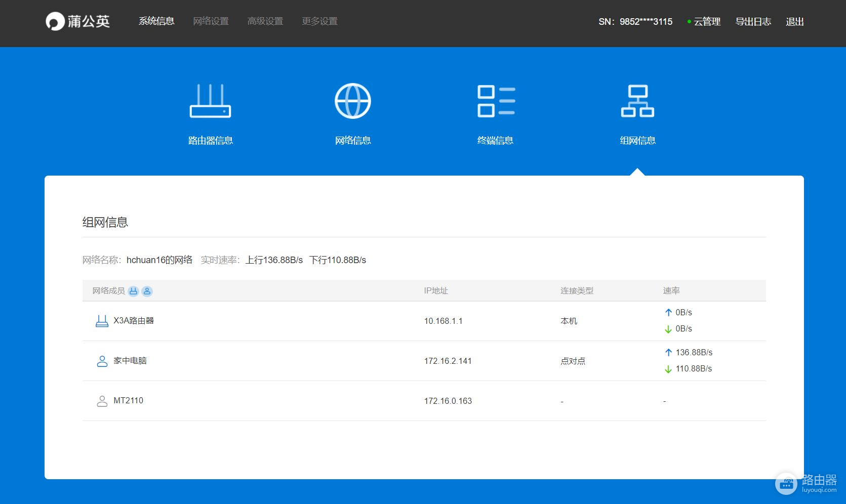Click the 家中电脑 user icon

point(102,361)
